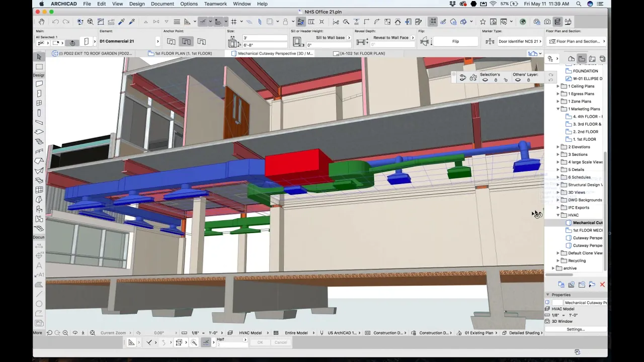Toggle guide lines button in toolbar
644x362 pixels.
point(202,22)
